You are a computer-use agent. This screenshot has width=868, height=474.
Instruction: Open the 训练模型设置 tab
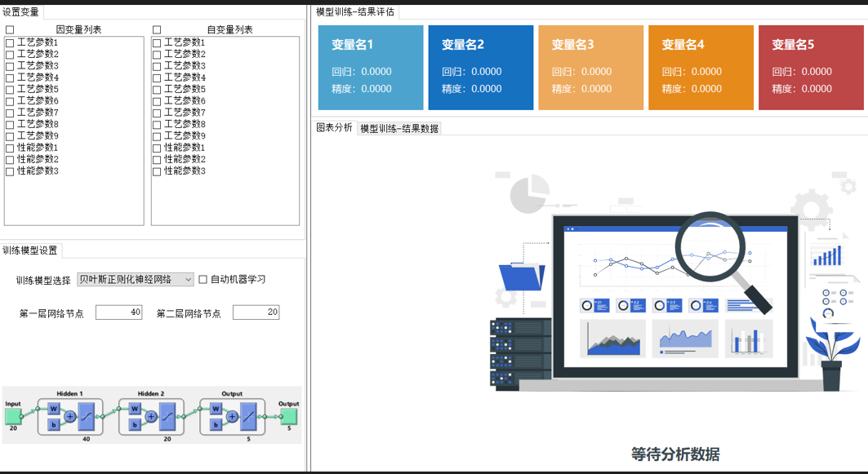click(30, 250)
